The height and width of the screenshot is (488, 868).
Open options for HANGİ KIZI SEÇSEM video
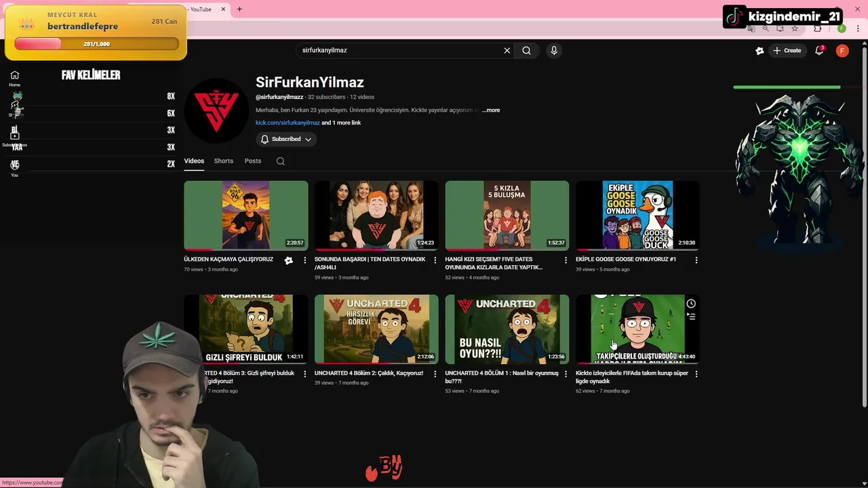[x=566, y=260]
